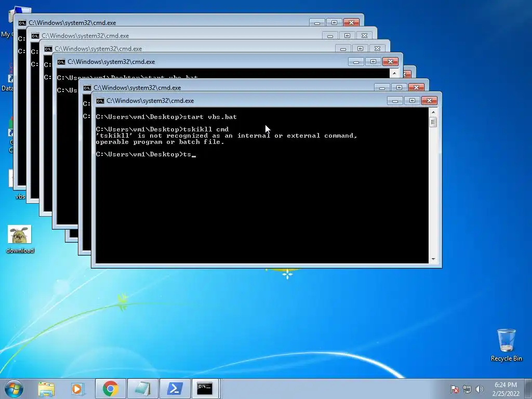Open Action Center flag in system tray
This screenshot has height=399, width=532.
[455, 389]
